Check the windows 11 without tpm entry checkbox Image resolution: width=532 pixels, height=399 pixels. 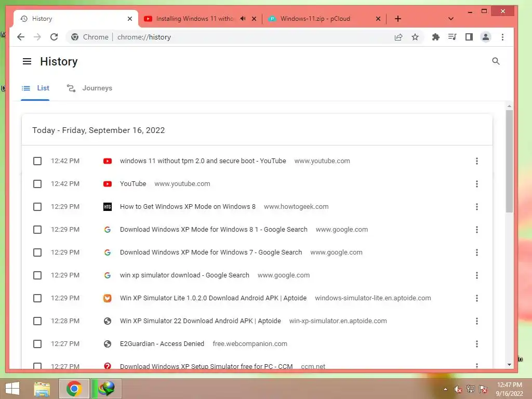tap(37, 161)
